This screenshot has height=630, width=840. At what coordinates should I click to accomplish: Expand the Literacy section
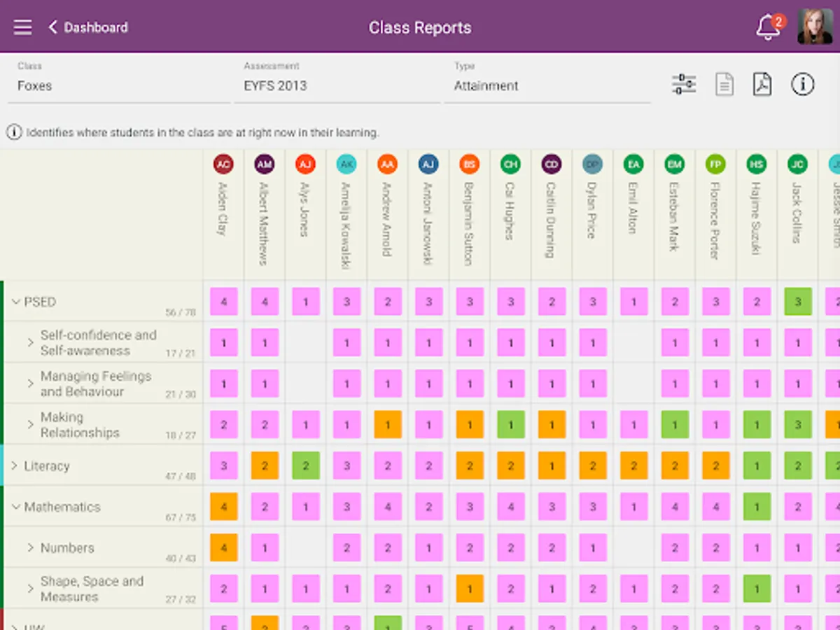pyautogui.click(x=15, y=465)
